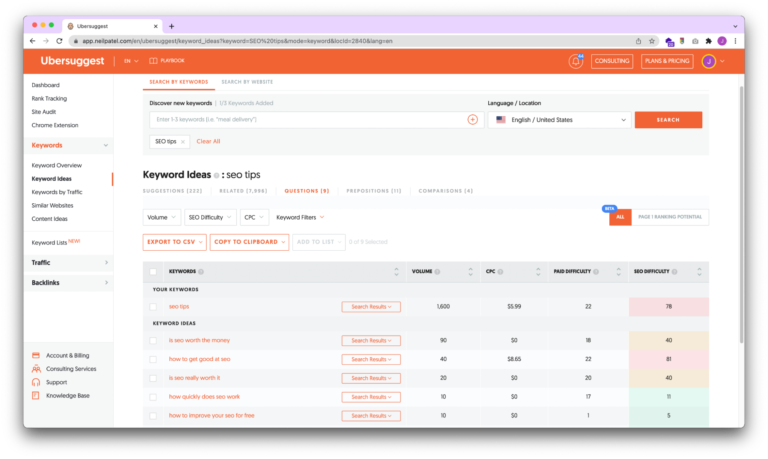Open Support headset icon
The image size is (768, 459).
click(36, 382)
